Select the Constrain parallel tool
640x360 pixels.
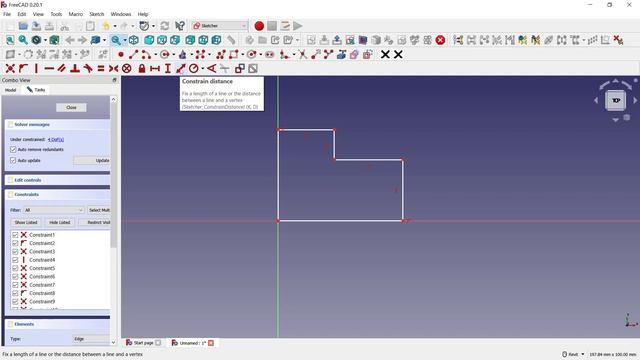(x=62, y=69)
